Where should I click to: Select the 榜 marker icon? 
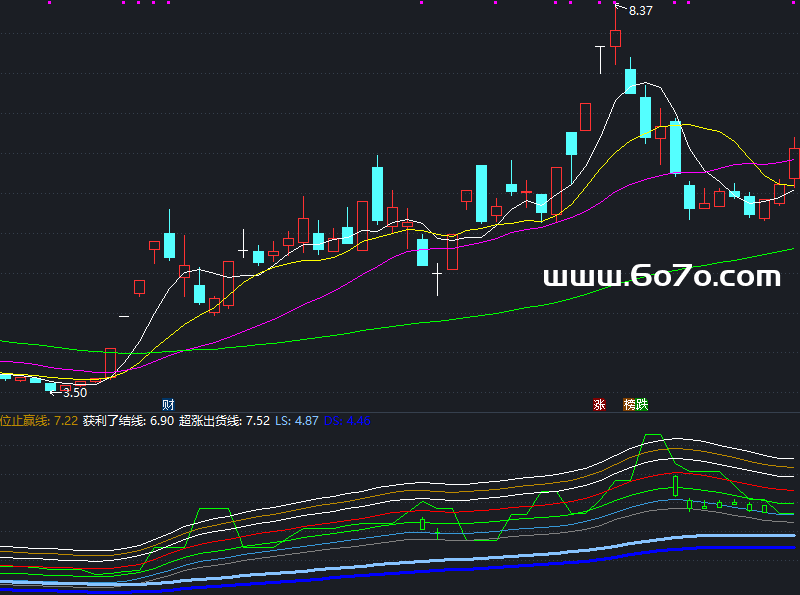pyautogui.click(x=630, y=405)
